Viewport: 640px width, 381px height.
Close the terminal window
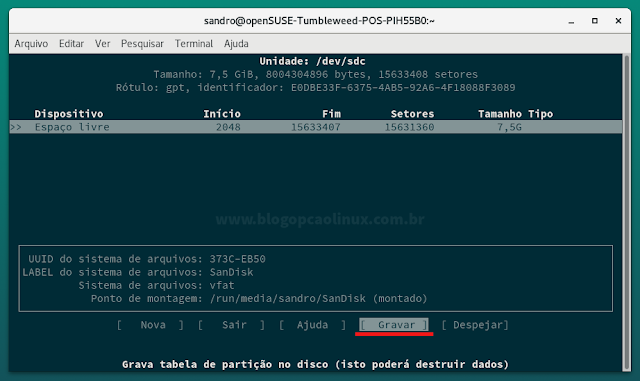[x=618, y=21]
